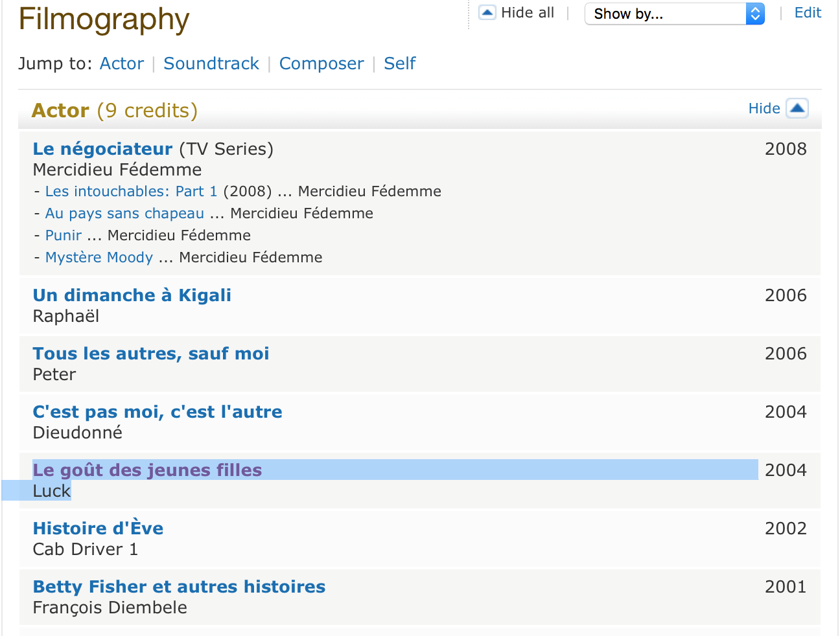This screenshot has height=636, width=840.
Task: Collapse all sections with Hide all
Action: tap(528, 13)
